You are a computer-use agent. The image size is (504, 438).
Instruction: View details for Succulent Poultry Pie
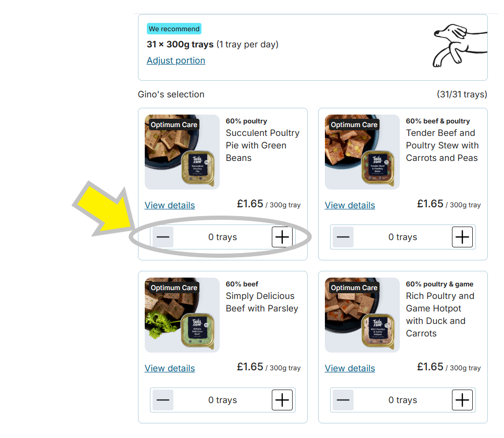click(x=170, y=205)
